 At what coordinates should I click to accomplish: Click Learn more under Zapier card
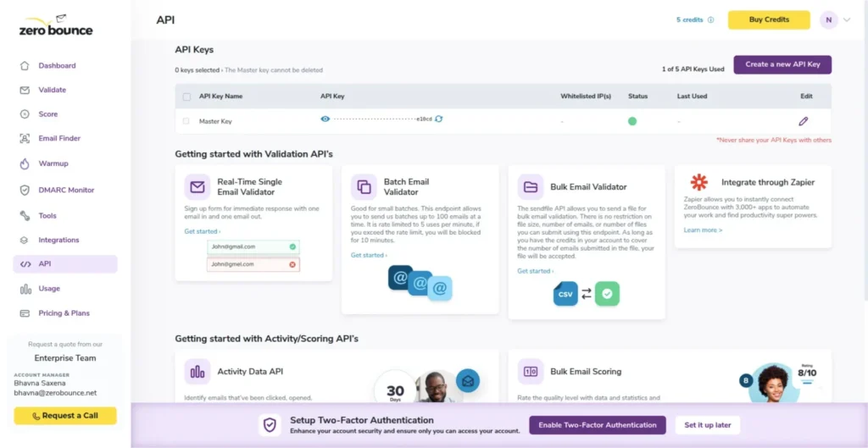tap(703, 230)
